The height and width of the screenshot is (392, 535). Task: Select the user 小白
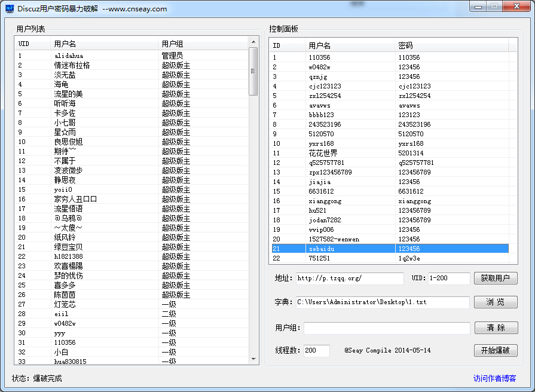click(132, 352)
